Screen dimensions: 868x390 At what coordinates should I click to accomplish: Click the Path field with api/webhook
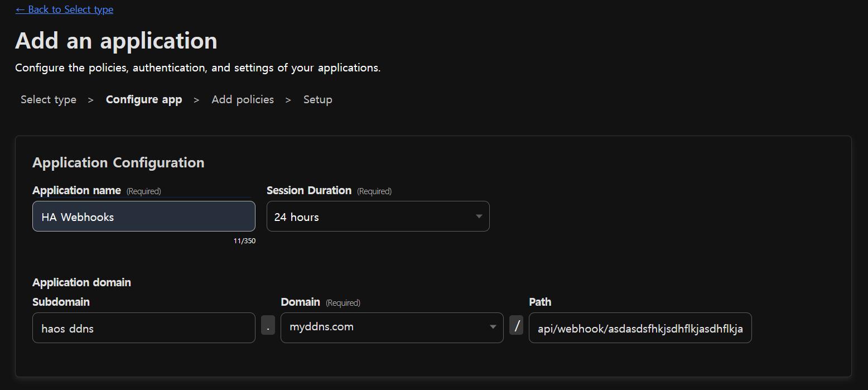tap(639, 328)
